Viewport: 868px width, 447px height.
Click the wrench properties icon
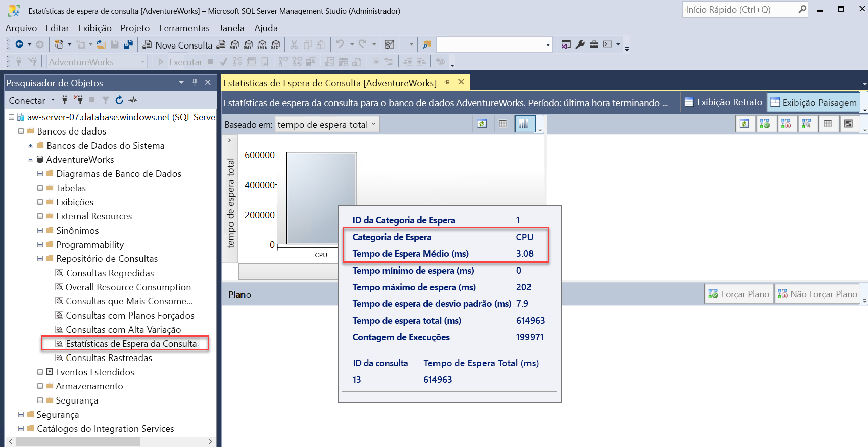[x=580, y=44]
